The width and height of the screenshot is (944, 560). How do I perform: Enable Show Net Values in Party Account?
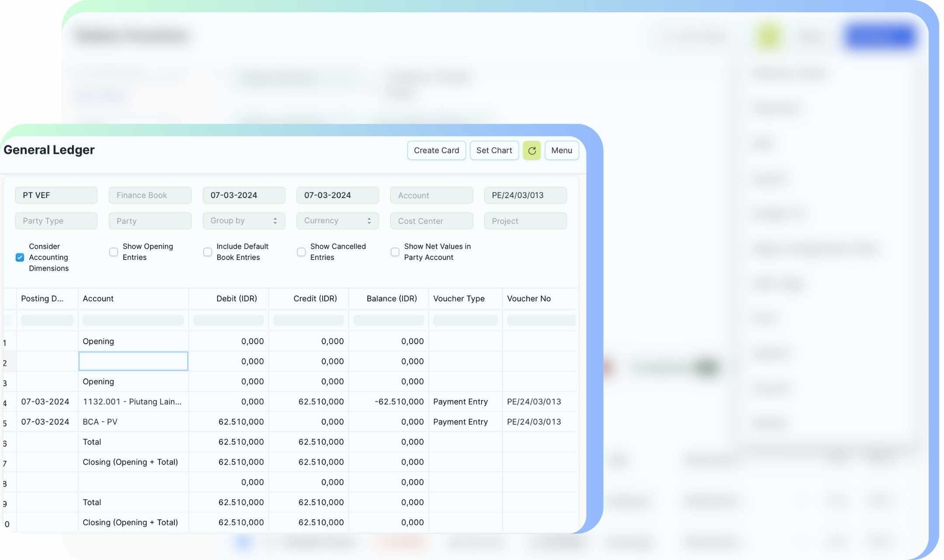point(395,252)
